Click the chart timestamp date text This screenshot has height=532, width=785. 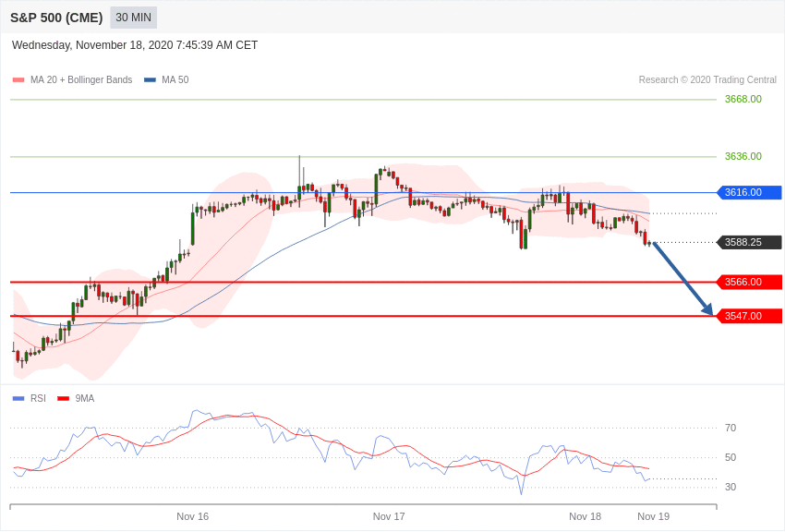(x=135, y=45)
